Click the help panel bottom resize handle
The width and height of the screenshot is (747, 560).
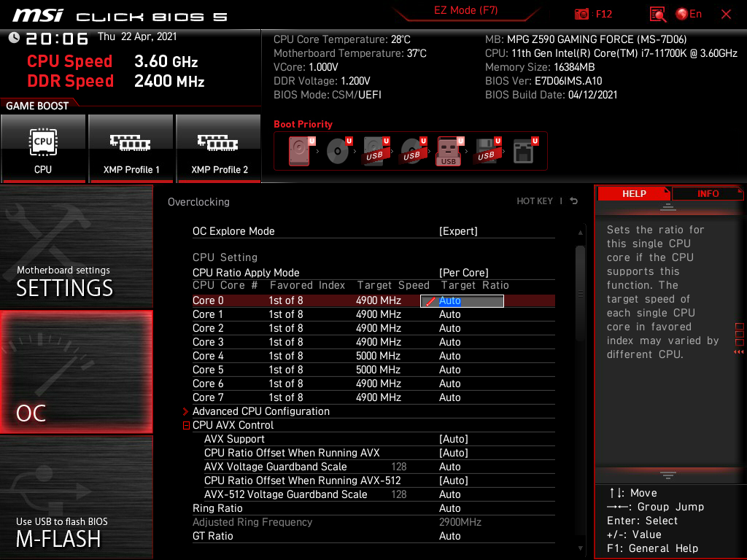[x=667, y=475]
